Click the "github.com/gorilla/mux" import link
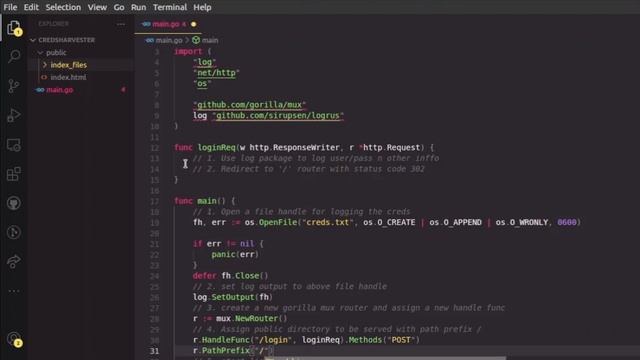The image size is (640, 360). pyautogui.click(x=249, y=105)
